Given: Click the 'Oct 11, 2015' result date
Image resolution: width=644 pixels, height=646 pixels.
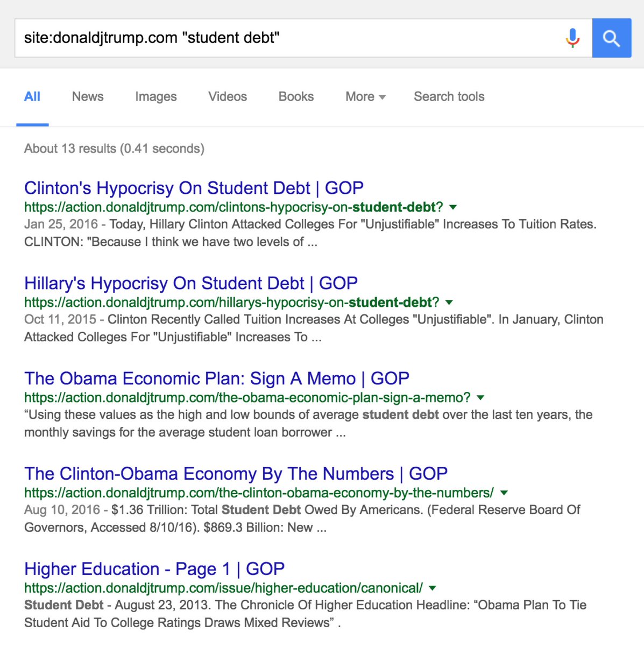Looking at the screenshot, I should point(60,320).
